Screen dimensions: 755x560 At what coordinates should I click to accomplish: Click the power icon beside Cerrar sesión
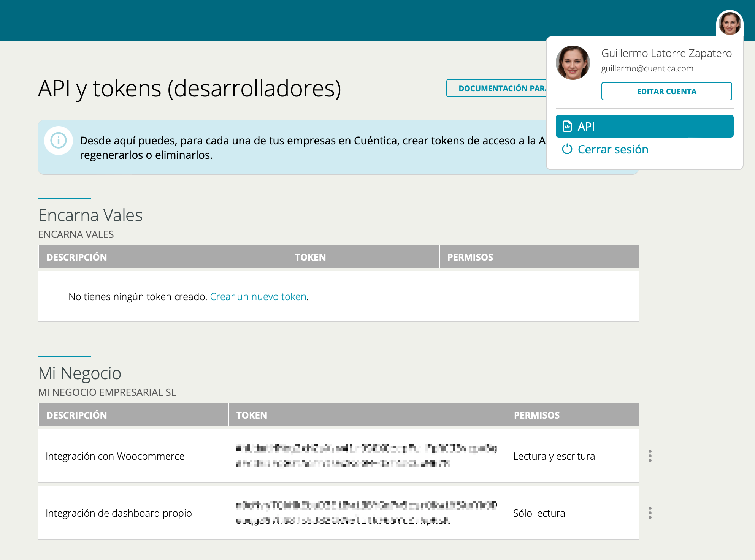tap(567, 149)
